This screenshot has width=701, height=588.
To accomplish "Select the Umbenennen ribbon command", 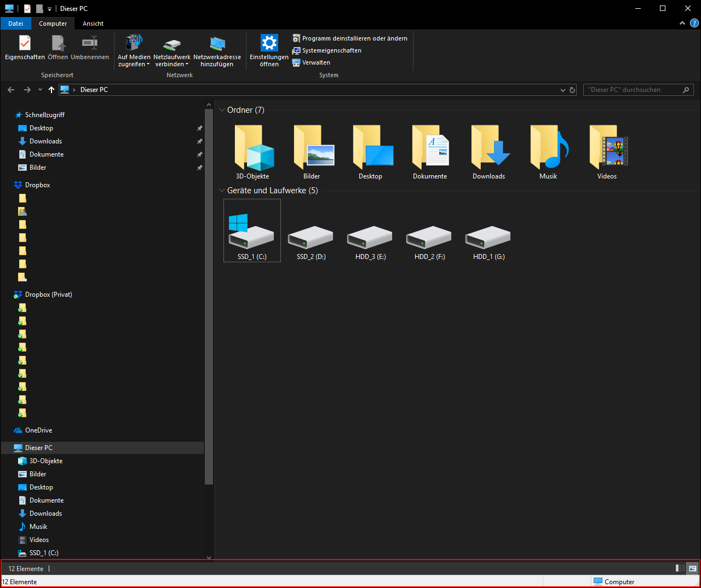I will 90,47.
